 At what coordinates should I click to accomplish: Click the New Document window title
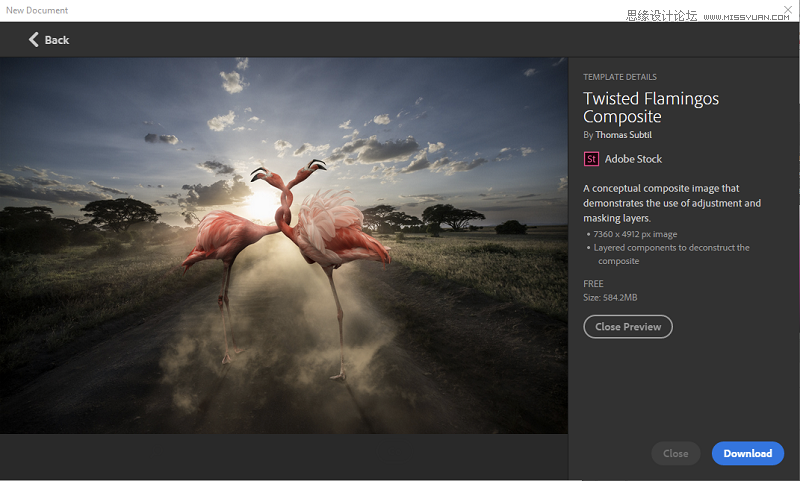[x=37, y=10]
